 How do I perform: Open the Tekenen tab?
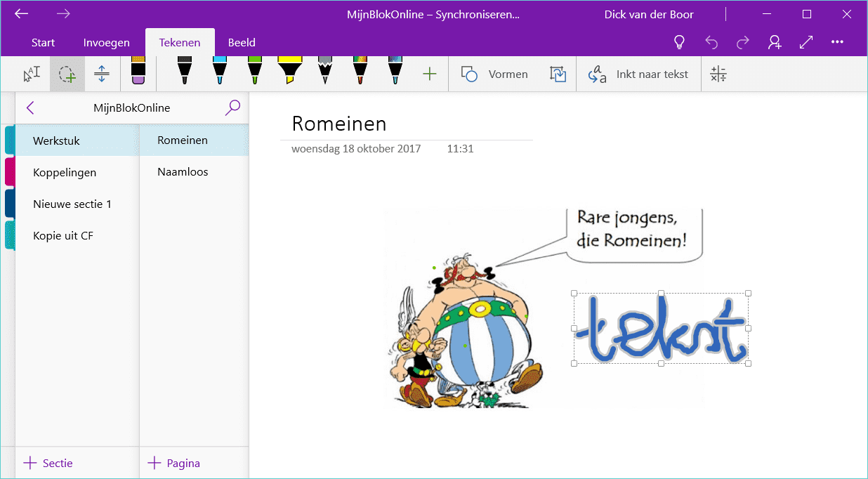[x=180, y=43]
